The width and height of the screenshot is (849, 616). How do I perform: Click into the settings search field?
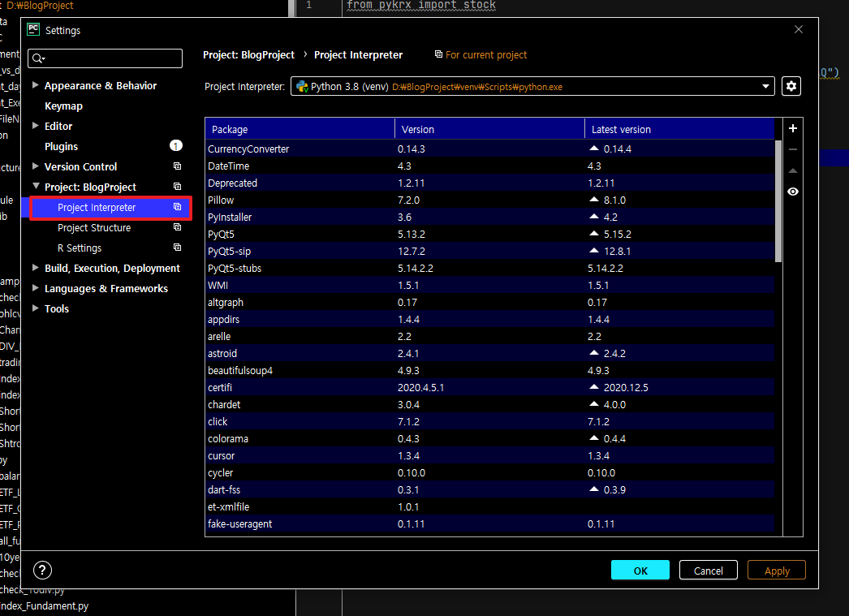pyautogui.click(x=105, y=58)
